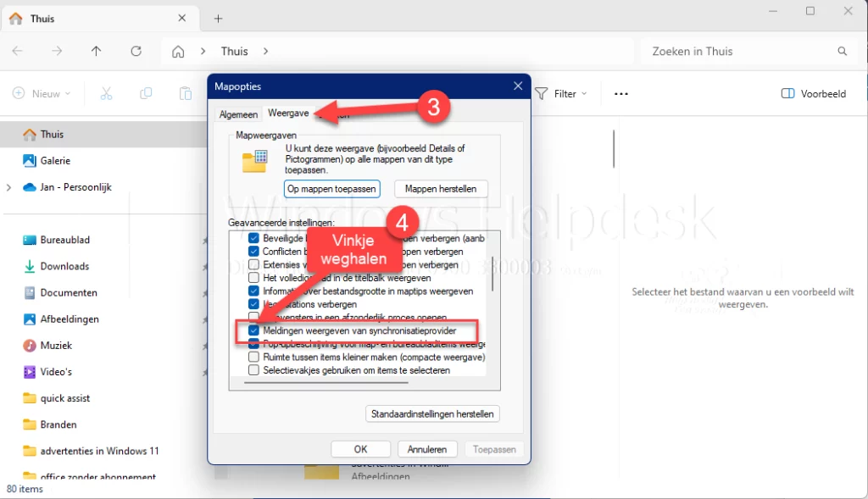The height and width of the screenshot is (499, 868).
Task: Switch to the Algemeen tab
Action: (x=238, y=114)
